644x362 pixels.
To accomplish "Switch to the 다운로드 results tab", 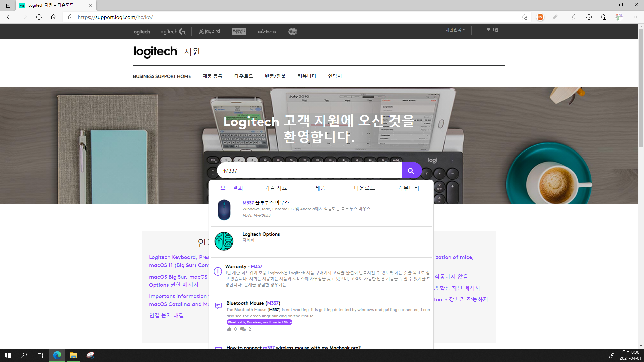I will pyautogui.click(x=364, y=188).
